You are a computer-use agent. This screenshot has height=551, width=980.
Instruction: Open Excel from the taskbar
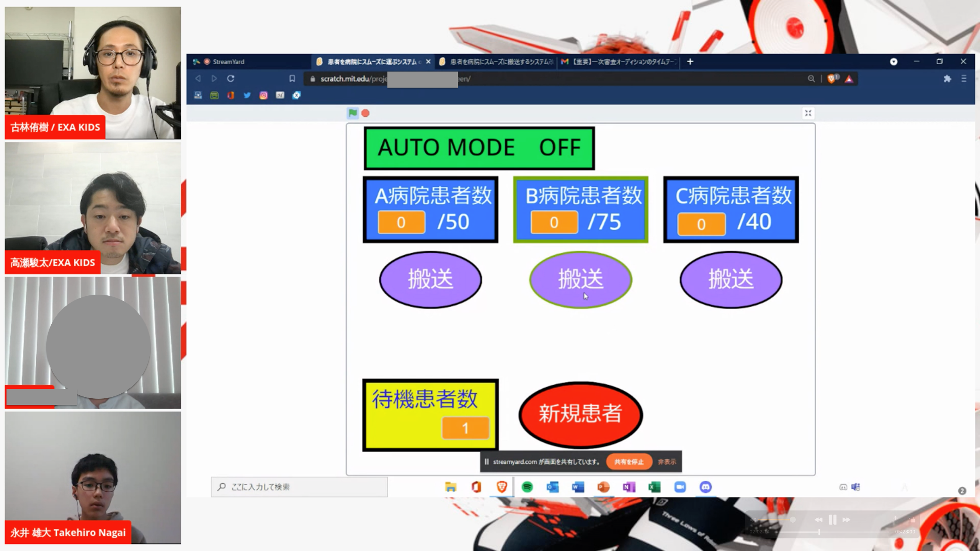pyautogui.click(x=654, y=487)
